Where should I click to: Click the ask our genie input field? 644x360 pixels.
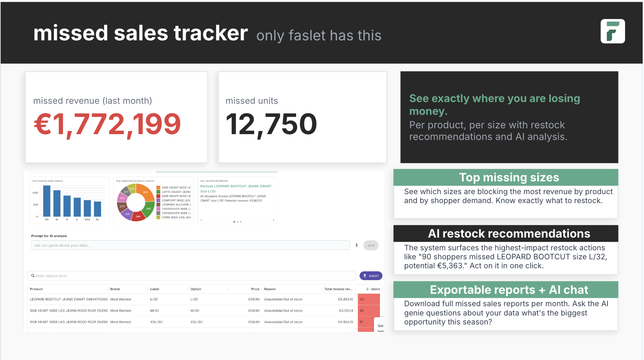[190, 245]
